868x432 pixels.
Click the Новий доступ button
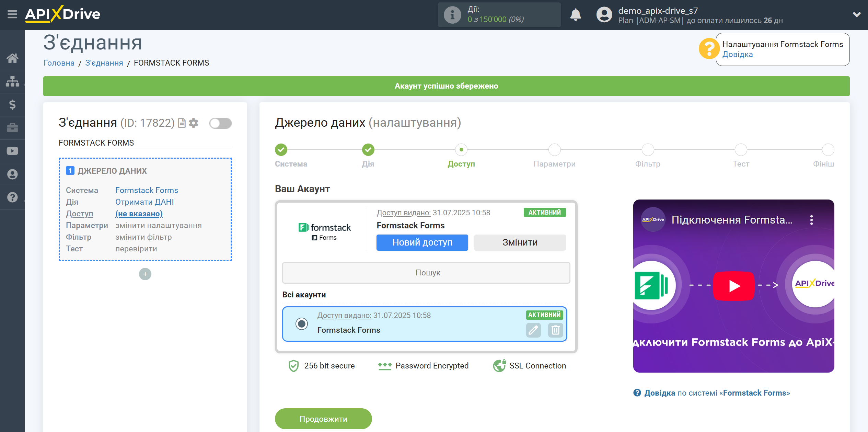tap(422, 242)
